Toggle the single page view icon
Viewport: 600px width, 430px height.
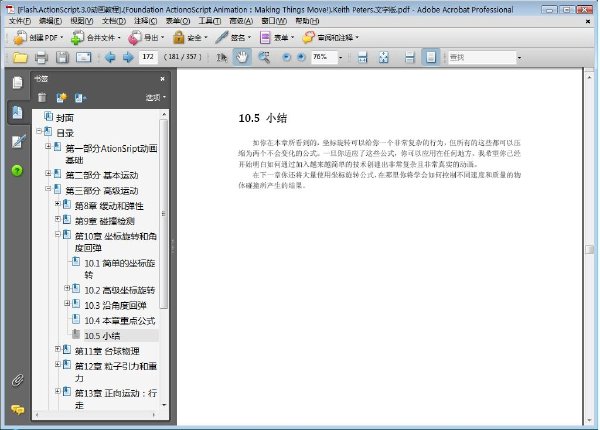(x=430, y=57)
